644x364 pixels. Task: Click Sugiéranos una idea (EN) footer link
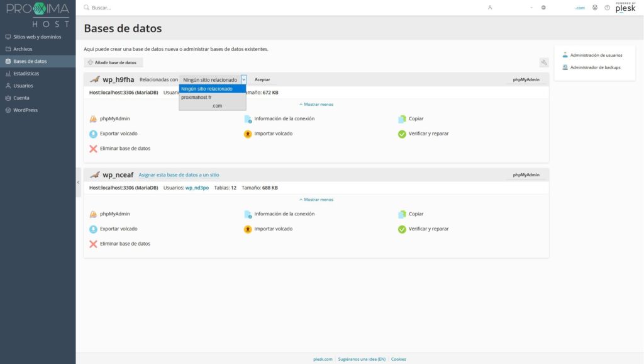coord(362,359)
